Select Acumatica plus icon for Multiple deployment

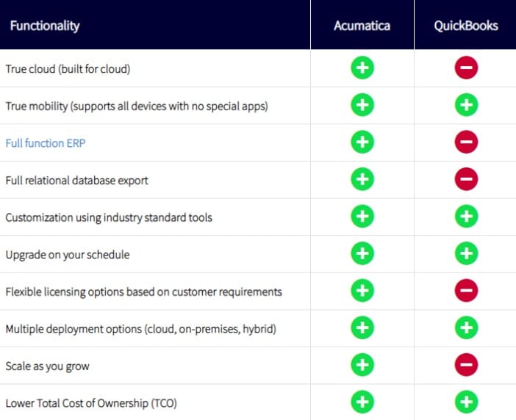(x=362, y=328)
